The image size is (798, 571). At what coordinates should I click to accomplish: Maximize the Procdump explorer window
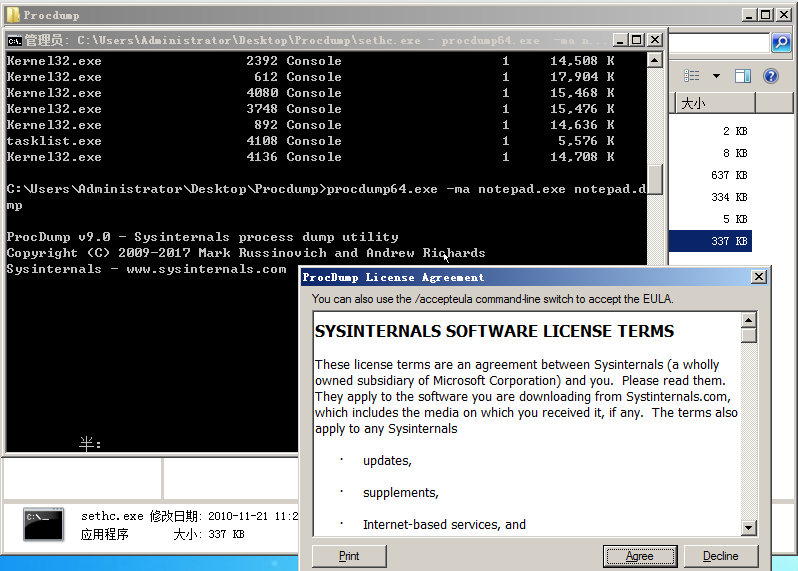pos(765,15)
